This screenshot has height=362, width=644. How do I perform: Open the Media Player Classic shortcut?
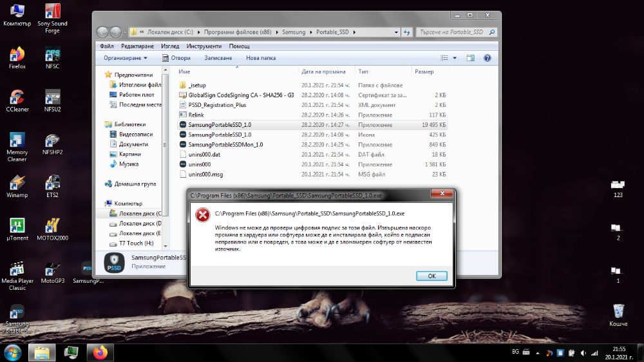point(17,276)
